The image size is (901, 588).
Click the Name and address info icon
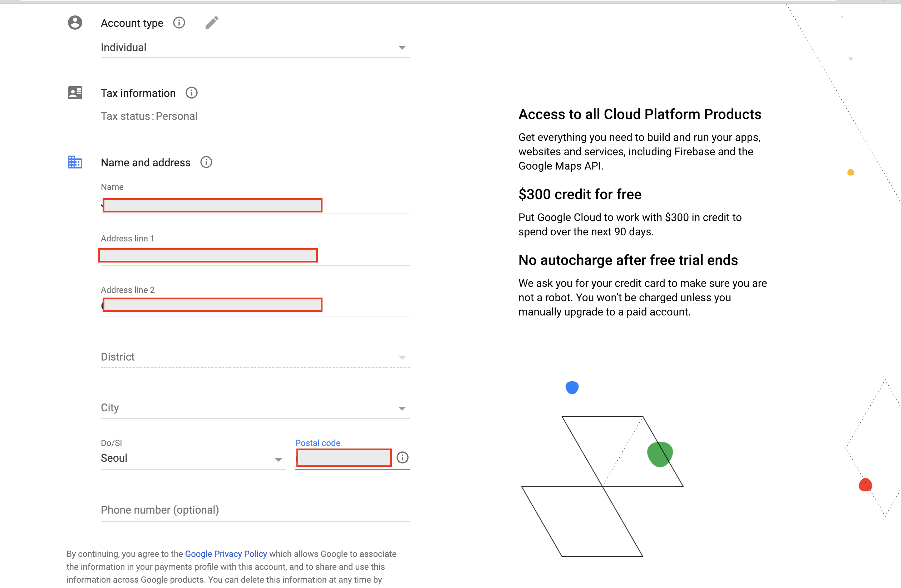[x=206, y=162]
